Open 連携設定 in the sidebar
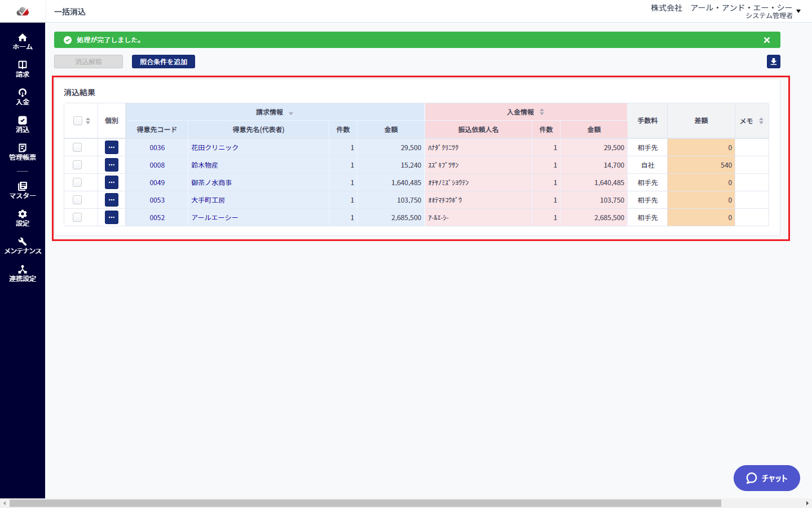 pos(23,274)
